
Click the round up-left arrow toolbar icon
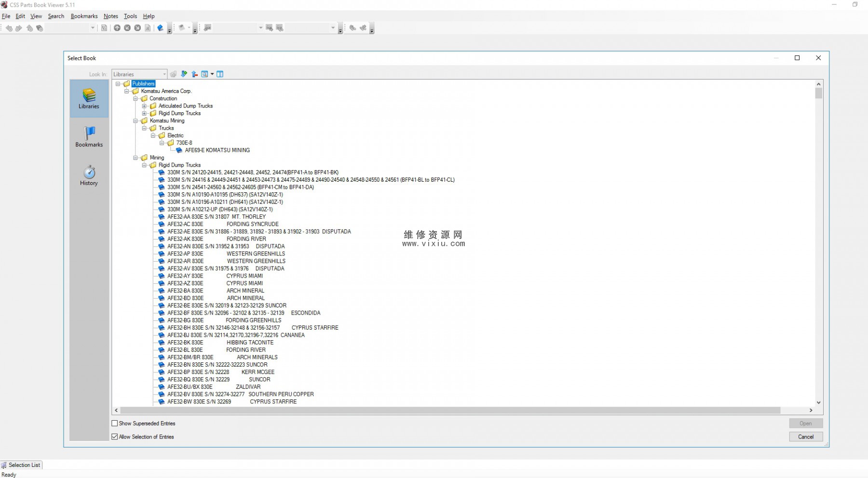point(127,28)
